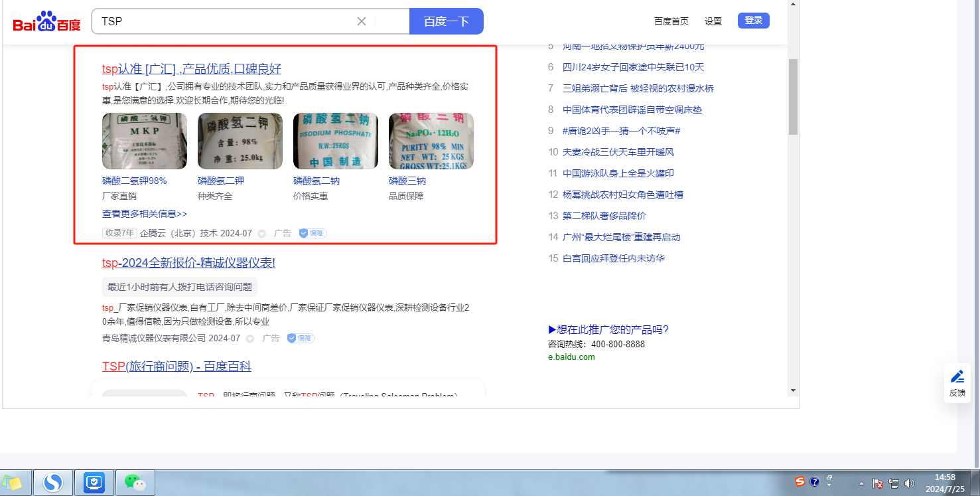Image resolution: width=980 pixels, height=496 pixels.
Task: Open the volume speaker tray icon
Action: [x=909, y=483]
